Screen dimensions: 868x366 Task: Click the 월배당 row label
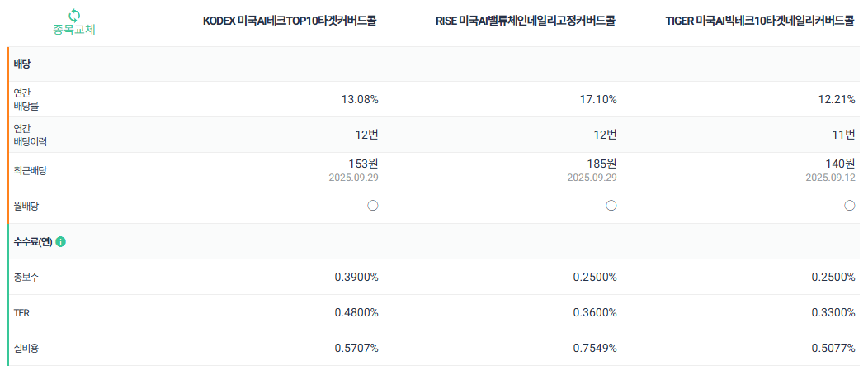[26, 206]
